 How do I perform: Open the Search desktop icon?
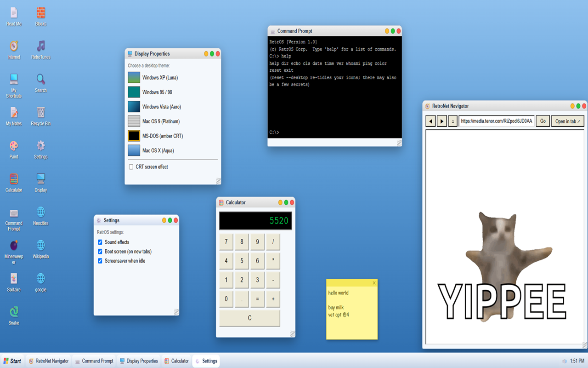click(x=41, y=83)
